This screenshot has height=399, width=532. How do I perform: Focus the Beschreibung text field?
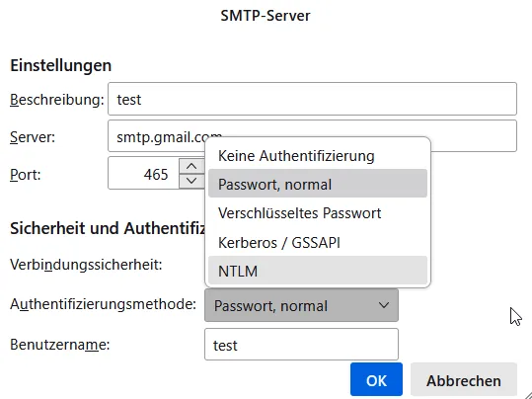(312, 99)
